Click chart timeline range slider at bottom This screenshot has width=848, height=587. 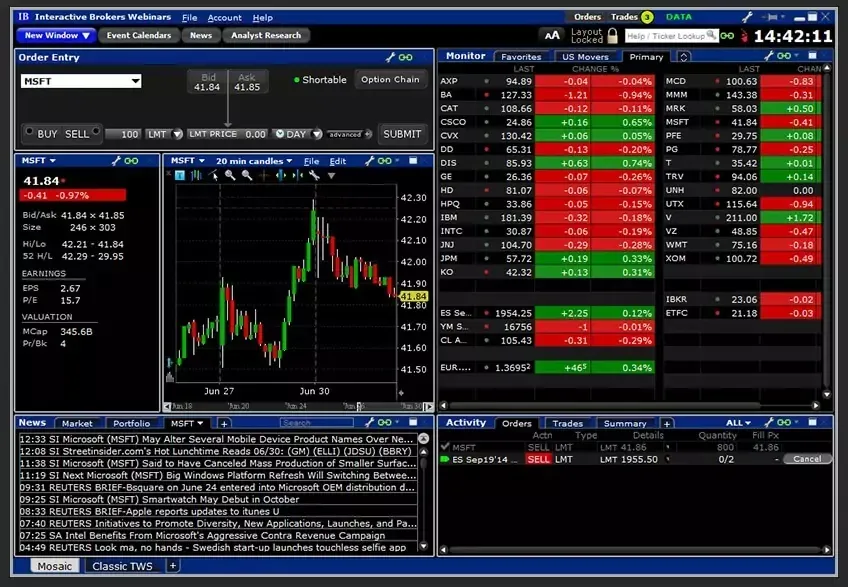coord(299,406)
